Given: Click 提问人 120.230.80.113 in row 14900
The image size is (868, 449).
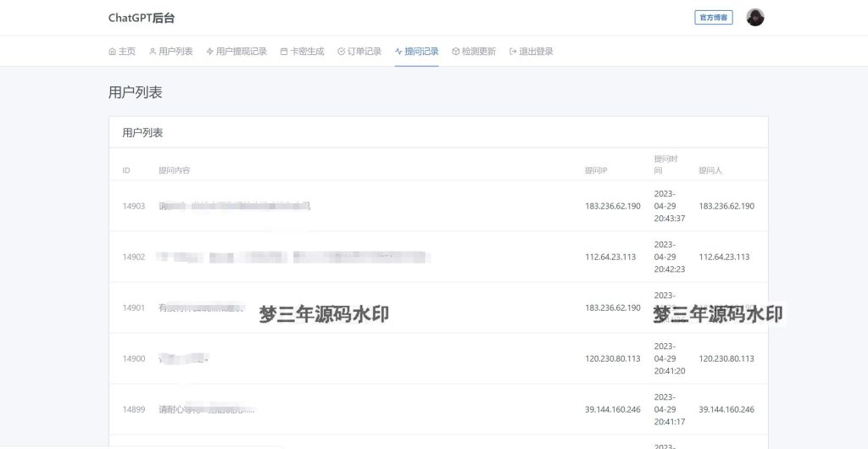Looking at the screenshot, I should click(x=726, y=359).
